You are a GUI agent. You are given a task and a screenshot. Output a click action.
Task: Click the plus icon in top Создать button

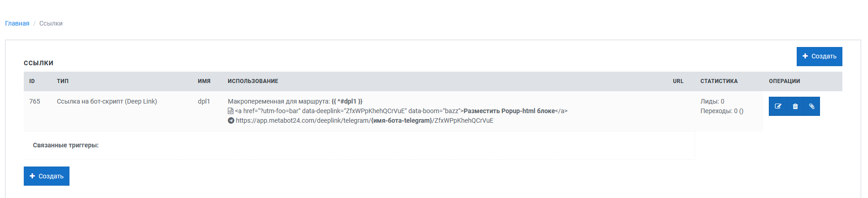(x=805, y=56)
